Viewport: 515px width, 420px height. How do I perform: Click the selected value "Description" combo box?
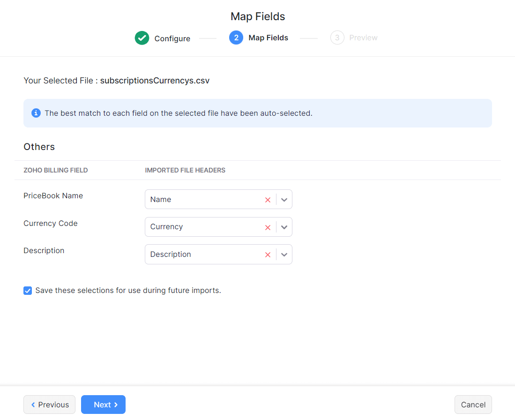coord(204,255)
